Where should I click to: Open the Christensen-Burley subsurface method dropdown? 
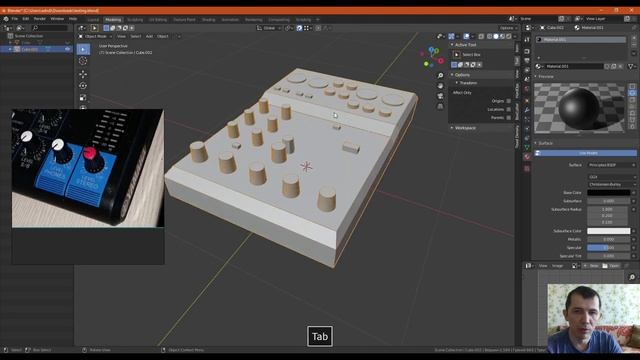point(612,184)
